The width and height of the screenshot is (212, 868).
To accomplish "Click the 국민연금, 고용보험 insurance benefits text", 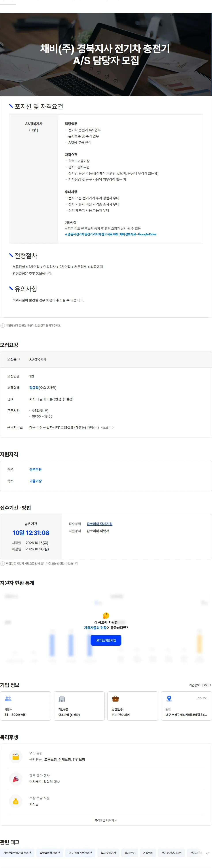I will (57, 759).
